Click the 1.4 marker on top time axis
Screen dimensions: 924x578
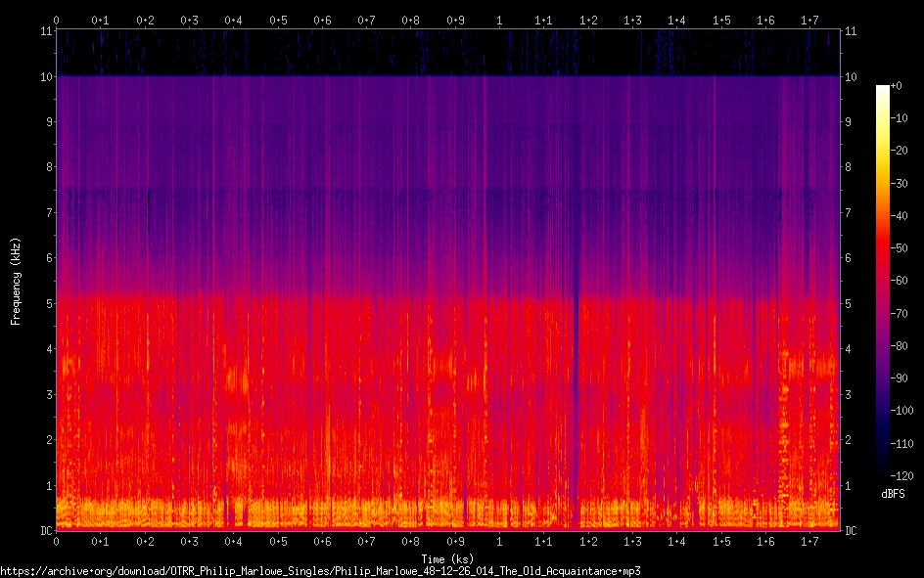coord(677,20)
